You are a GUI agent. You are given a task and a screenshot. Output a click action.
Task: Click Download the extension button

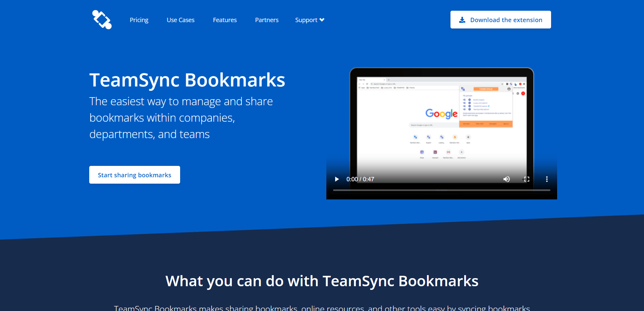[500, 20]
